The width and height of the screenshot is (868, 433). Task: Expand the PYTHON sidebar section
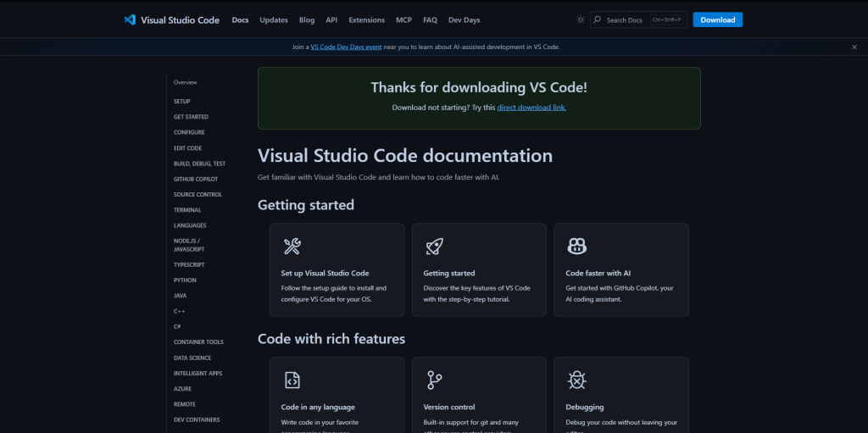pyautogui.click(x=185, y=280)
